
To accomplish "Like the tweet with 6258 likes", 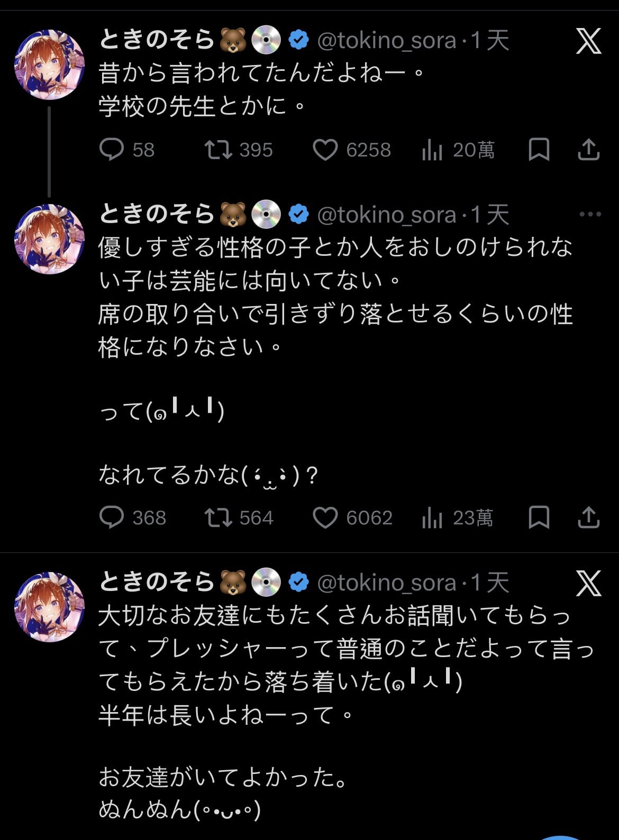I will pyautogui.click(x=325, y=150).
